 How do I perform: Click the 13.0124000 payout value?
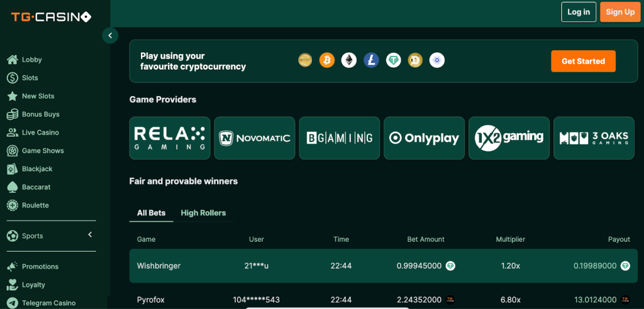[596, 300]
